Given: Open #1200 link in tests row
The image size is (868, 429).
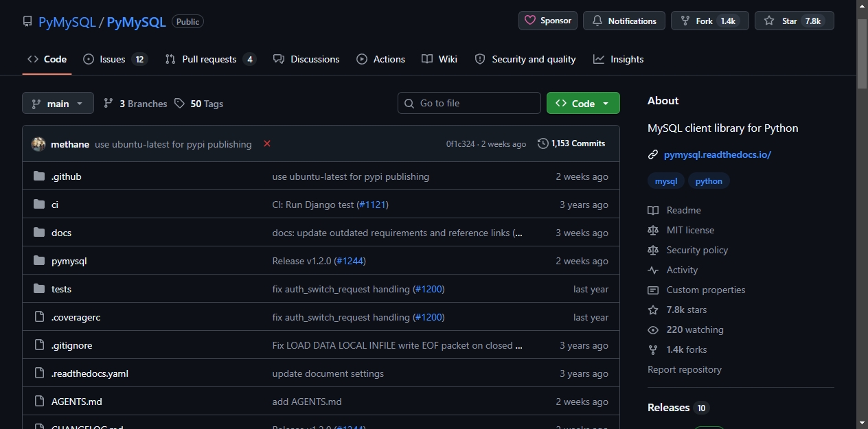Looking at the screenshot, I should click(429, 289).
